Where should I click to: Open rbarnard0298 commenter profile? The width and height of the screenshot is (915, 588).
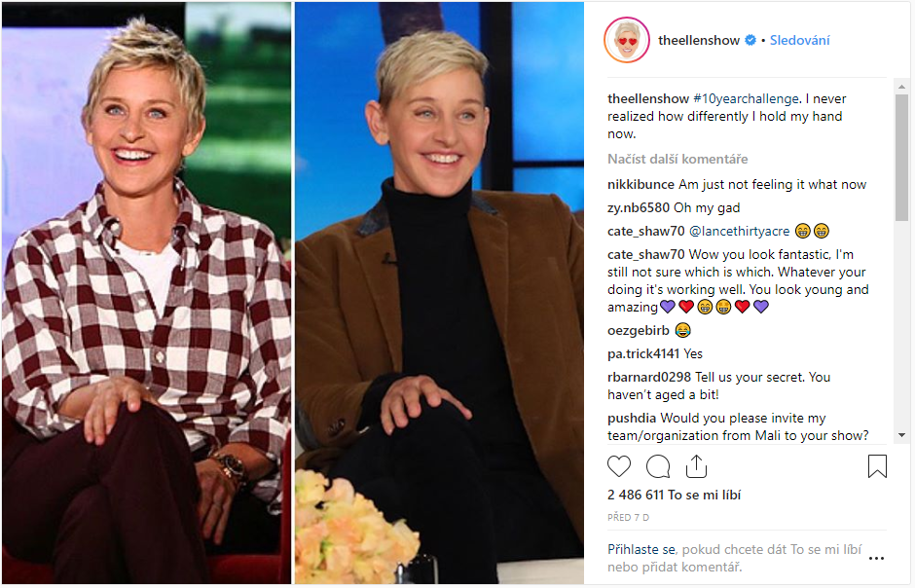(x=649, y=377)
